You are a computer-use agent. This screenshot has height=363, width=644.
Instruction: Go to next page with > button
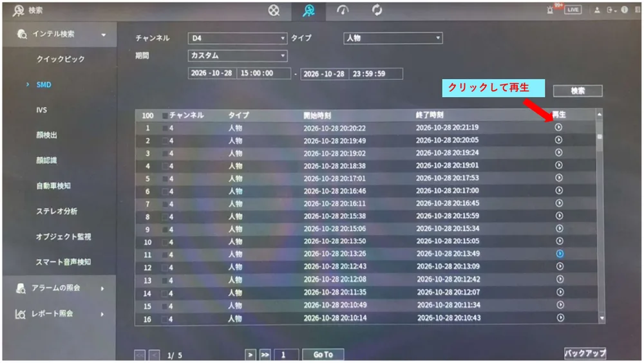(250, 355)
